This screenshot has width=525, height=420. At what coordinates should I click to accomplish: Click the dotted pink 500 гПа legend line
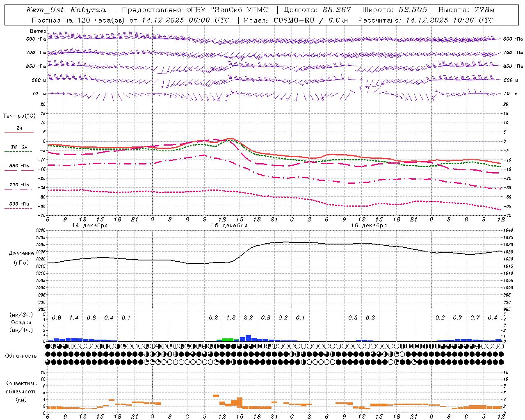click(x=18, y=208)
